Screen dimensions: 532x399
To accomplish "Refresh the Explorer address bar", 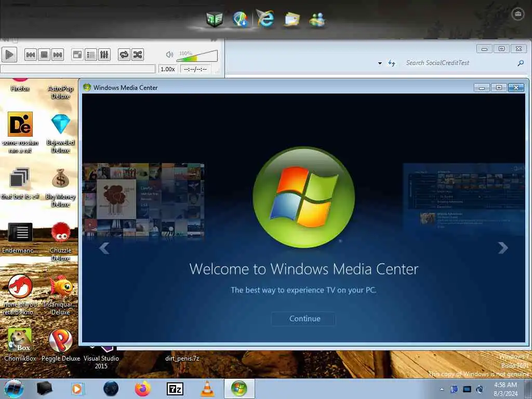I will [x=392, y=63].
